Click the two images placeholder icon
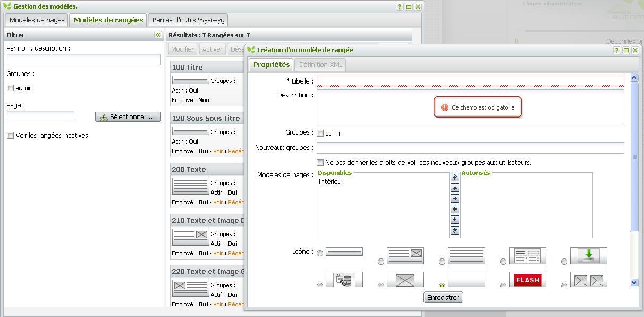Viewport: 644px width, 317px height. click(x=589, y=280)
